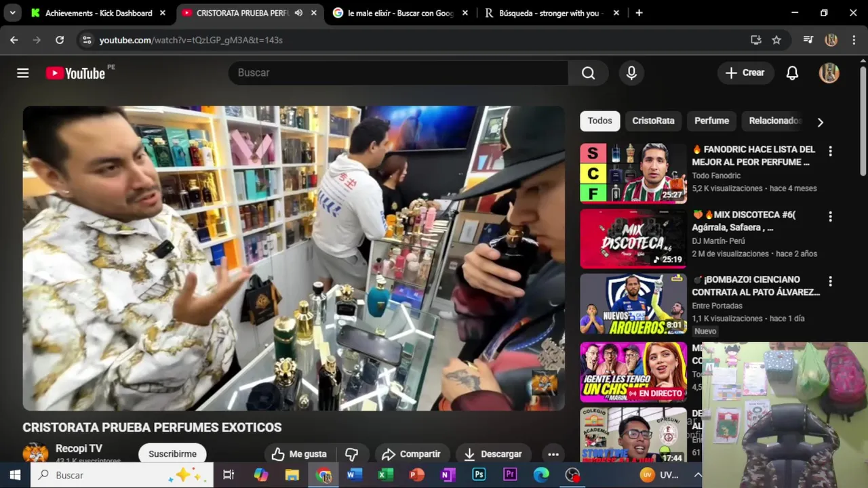The height and width of the screenshot is (488, 868).
Task: Open Recopi TV channel name link
Action: point(79,449)
